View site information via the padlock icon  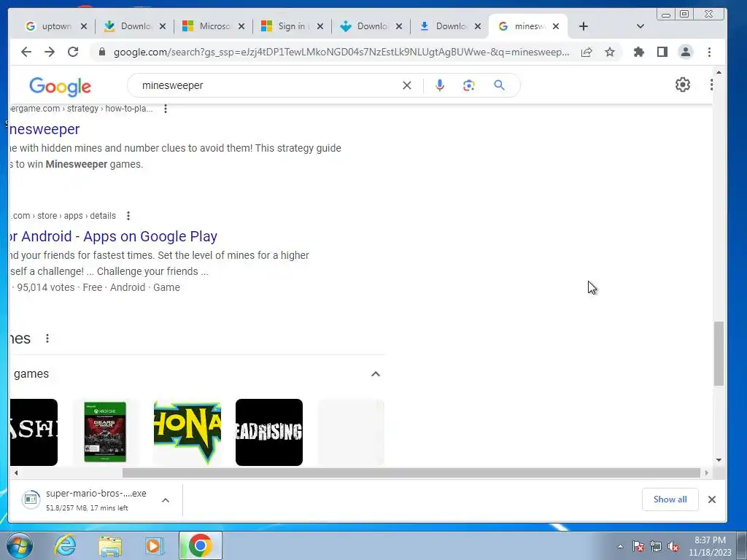[x=101, y=52]
